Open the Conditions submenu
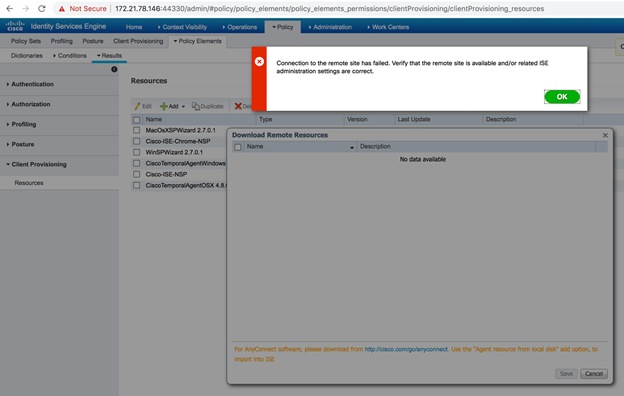Viewport: 624px width, 396px height. (x=70, y=56)
